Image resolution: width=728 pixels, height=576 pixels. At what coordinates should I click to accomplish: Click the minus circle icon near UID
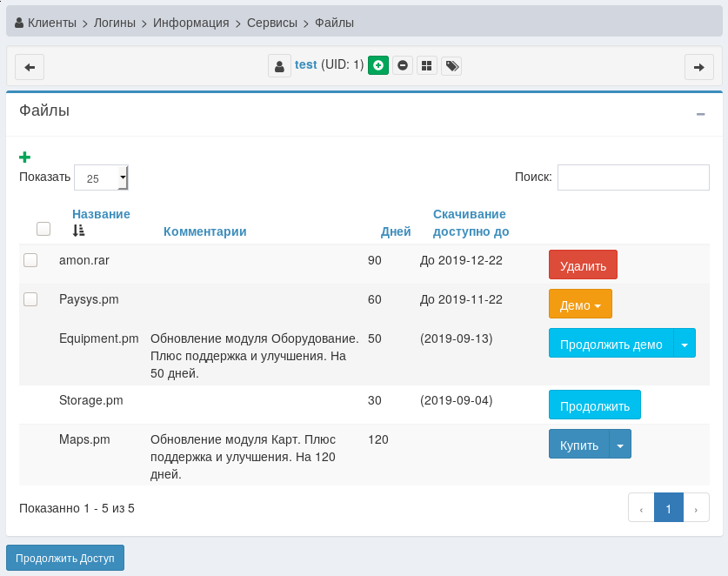[x=403, y=65]
